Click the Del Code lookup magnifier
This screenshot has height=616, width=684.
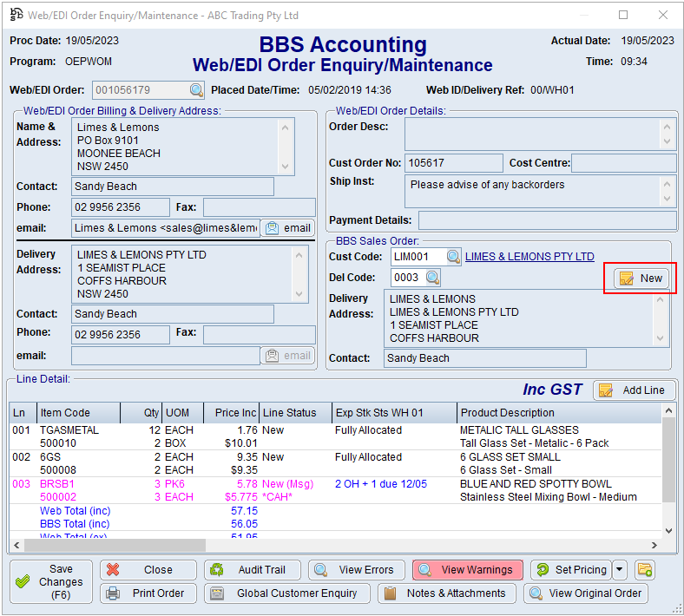(431, 278)
